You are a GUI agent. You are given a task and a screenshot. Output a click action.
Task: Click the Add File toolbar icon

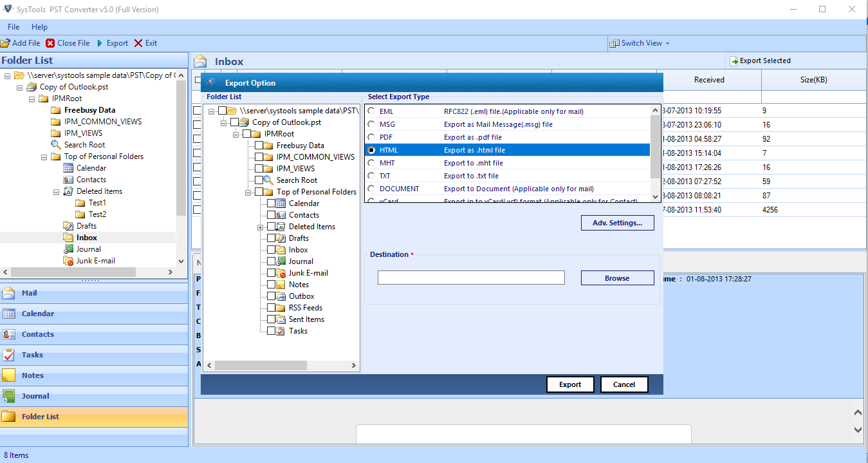click(x=5, y=43)
